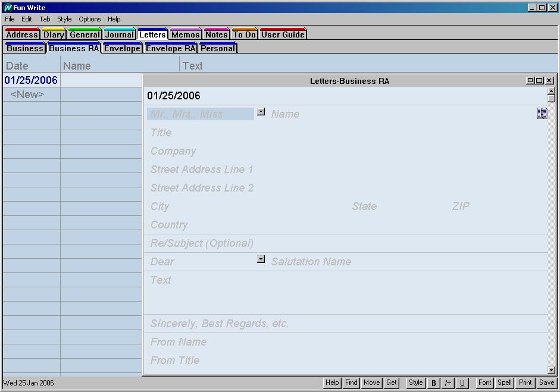Screen dimensions: 560x392
Task: Click the Title field under the recipient name
Action: click(345, 133)
